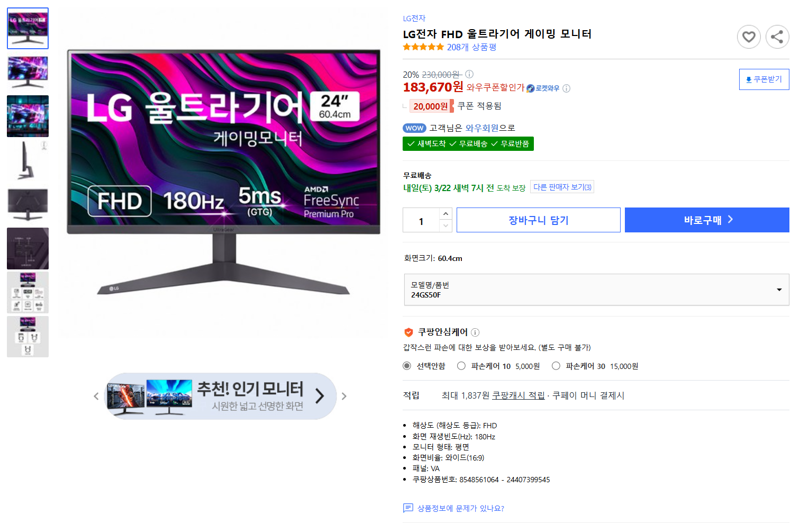Screen dimensions: 800x523
Task: Click the info icon beside 로켓와우
Action: 566,88
